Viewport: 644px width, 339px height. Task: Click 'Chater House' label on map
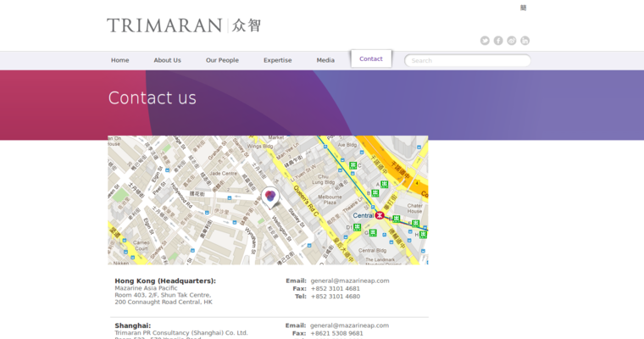click(x=414, y=208)
